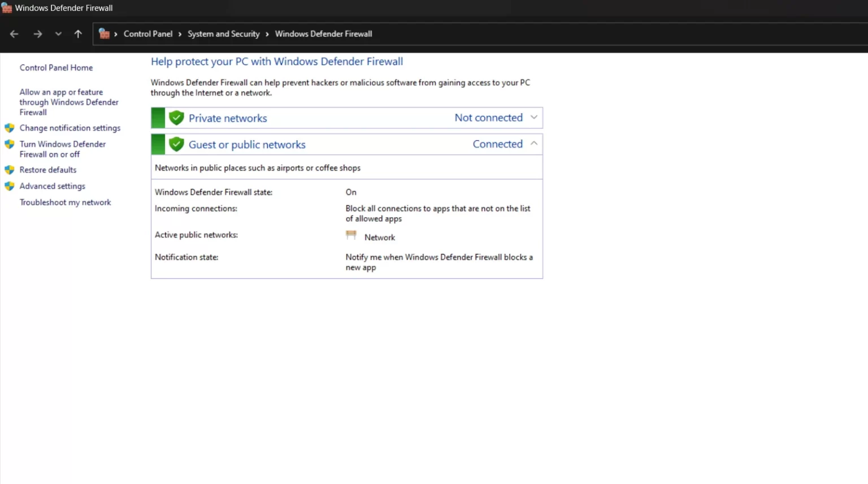The width and height of the screenshot is (868, 484).
Task: Click firewall state value 'On'
Action: point(351,192)
